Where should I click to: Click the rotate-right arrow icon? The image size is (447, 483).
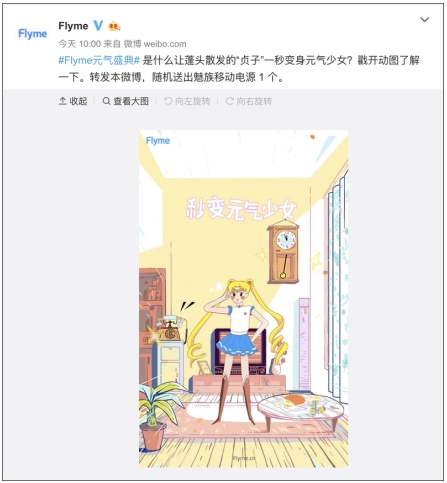click(x=230, y=101)
